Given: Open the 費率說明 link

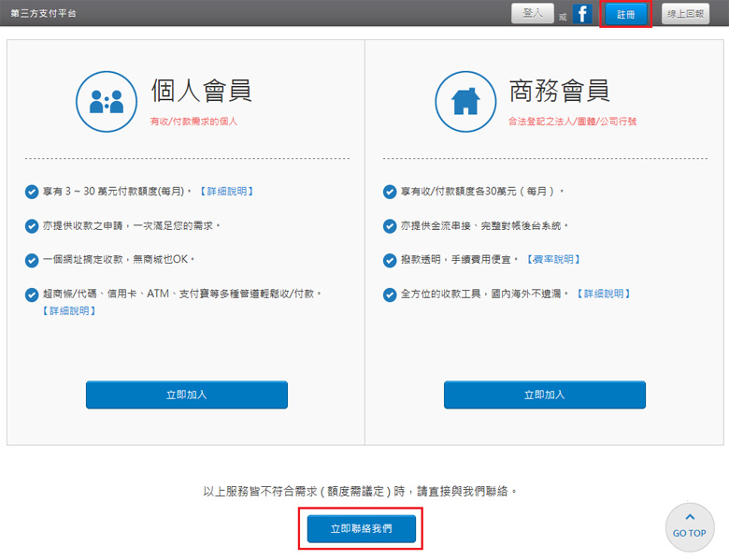Looking at the screenshot, I should [553, 259].
